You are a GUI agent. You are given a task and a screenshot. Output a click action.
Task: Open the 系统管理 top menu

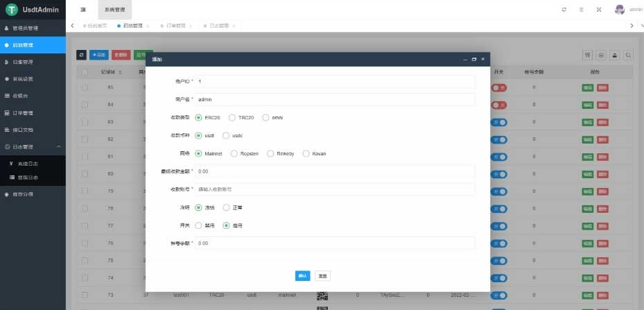tap(115, 10)
